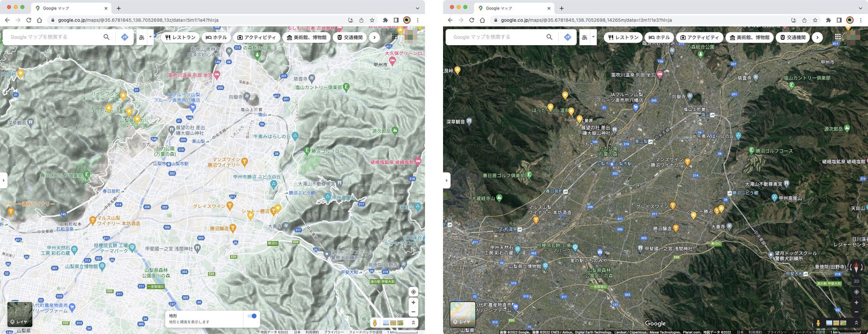The height and width of the screenshot is (334, 868).
Task: Reset compass north in right window
Action: click(856, 267)
